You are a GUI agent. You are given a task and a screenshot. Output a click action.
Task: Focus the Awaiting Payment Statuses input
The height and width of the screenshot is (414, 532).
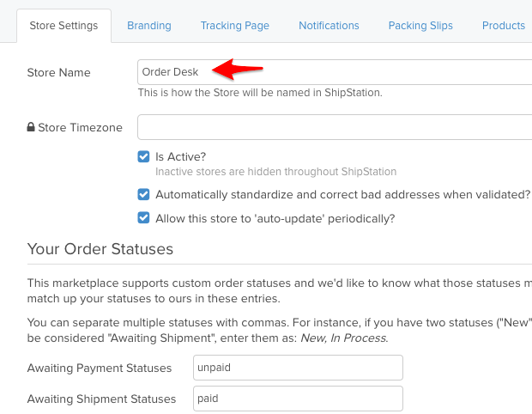click(x=299, y=368)
